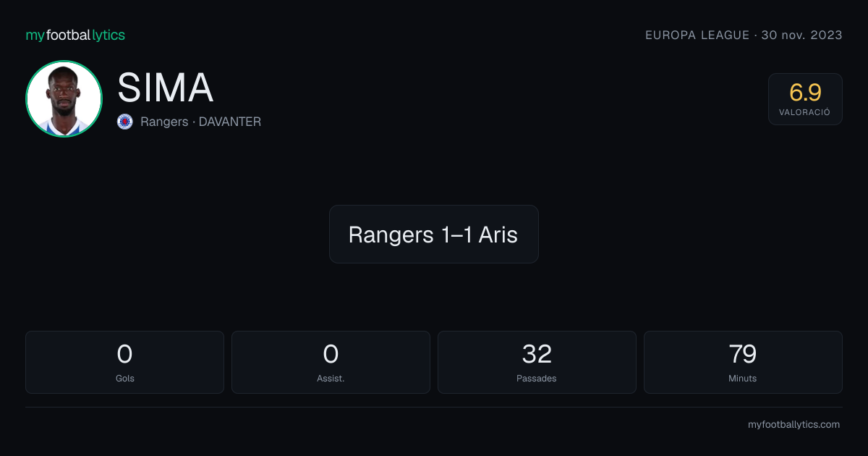Click the 30 nov. 2023 match date
This screenshot has height=456, width=868.
tap(802, 35)
